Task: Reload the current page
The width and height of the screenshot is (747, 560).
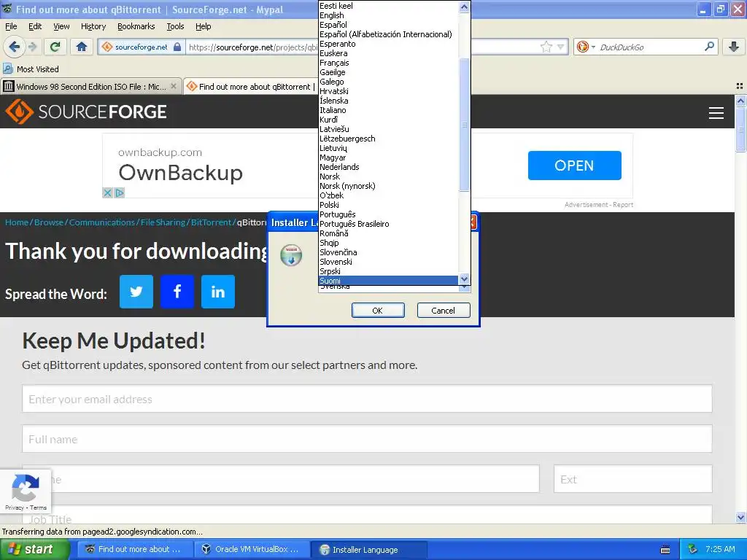Action: [x=55, y=47]
